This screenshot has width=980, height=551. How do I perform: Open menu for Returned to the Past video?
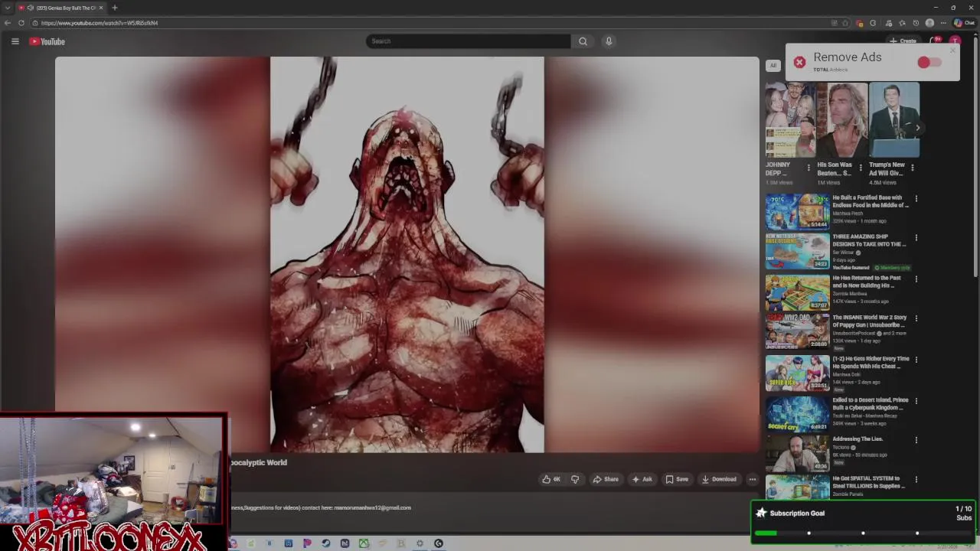pos(916,279)
